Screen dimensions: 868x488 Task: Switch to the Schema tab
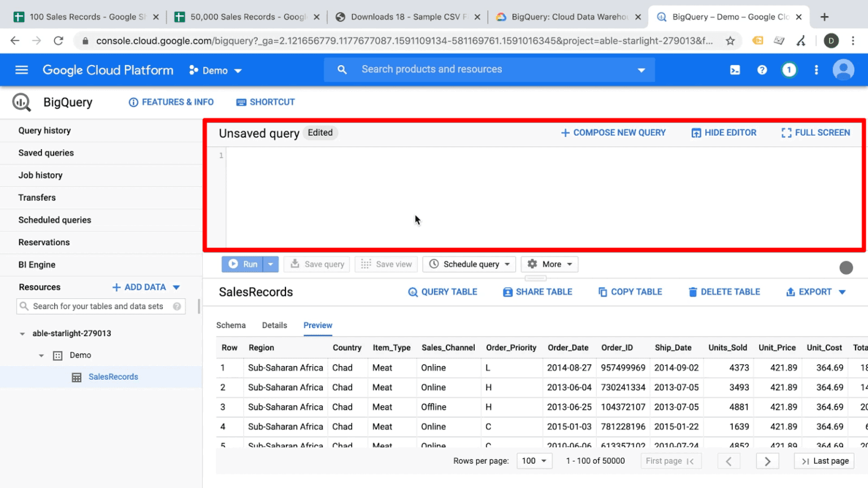coord(231,325)
